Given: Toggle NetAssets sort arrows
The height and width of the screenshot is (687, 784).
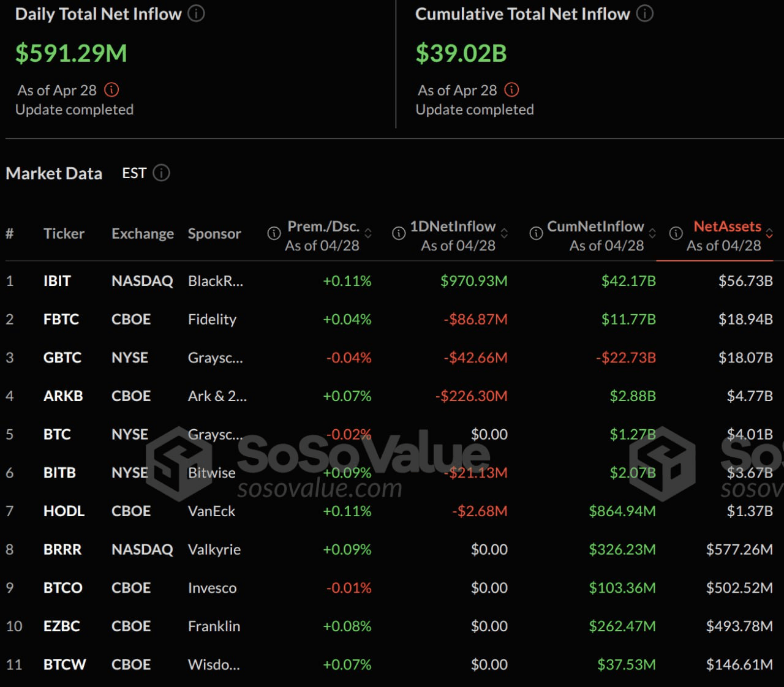Looking at the screenshot, I should pyautogui.click(x=769, y=233).
